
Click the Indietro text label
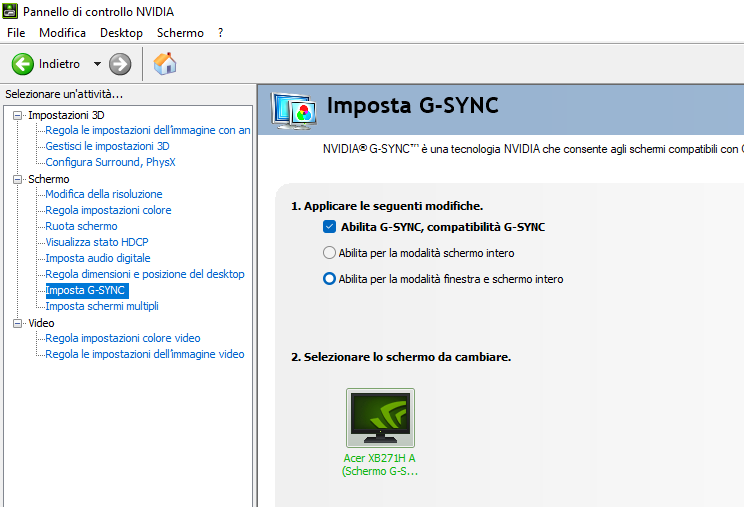(x=59, y=64)
